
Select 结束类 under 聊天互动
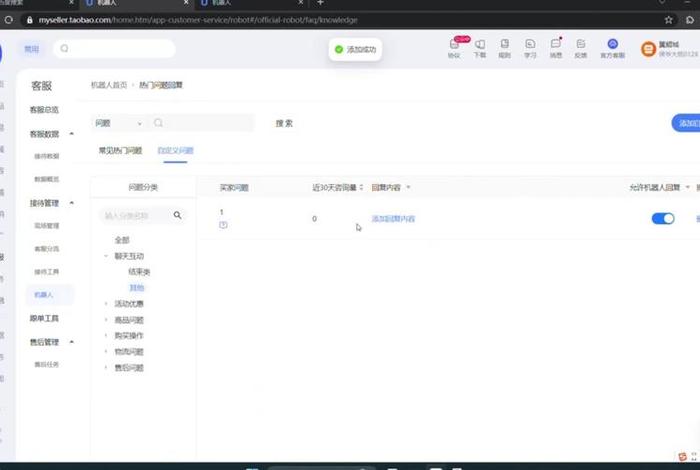pos(139,272)
